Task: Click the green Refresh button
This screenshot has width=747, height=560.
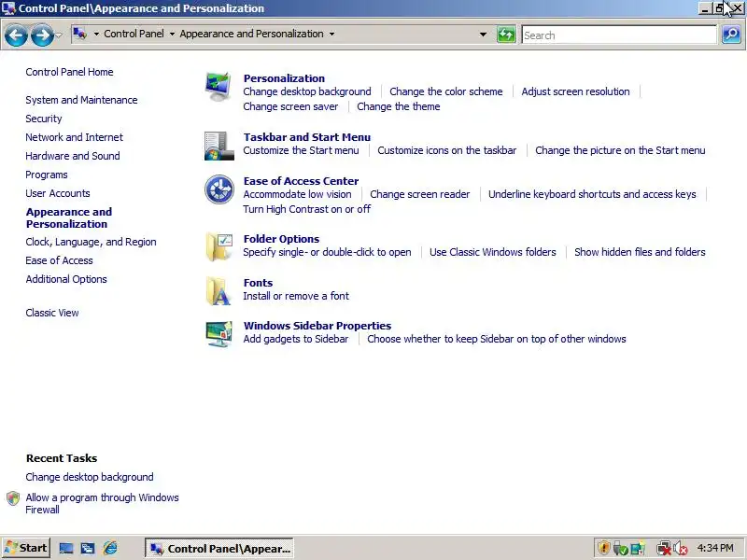Action: point(506,35)
